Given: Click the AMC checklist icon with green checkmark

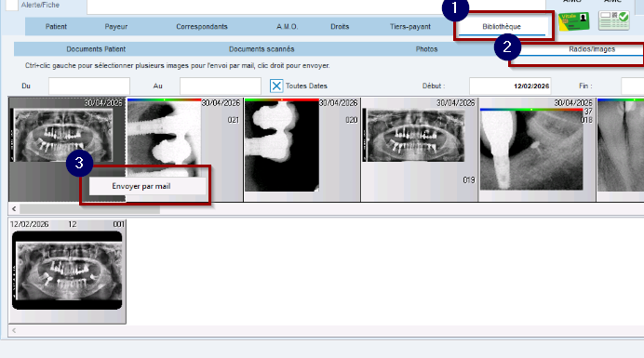Looking at the screenshot, I should point(613,20).
